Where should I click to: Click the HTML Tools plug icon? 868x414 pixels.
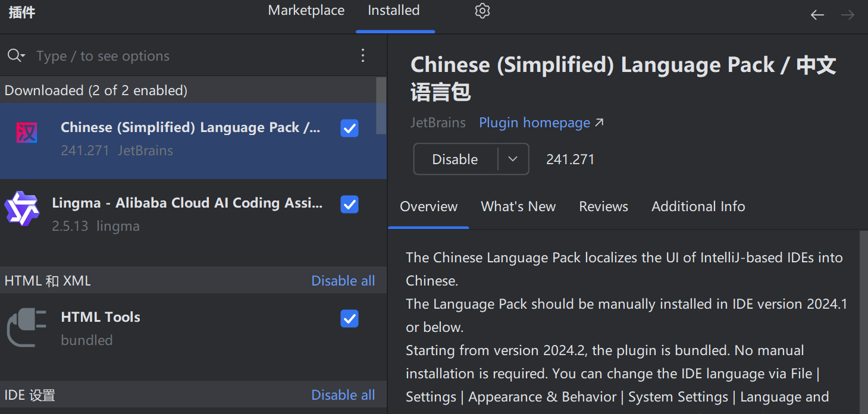[27, 327]
